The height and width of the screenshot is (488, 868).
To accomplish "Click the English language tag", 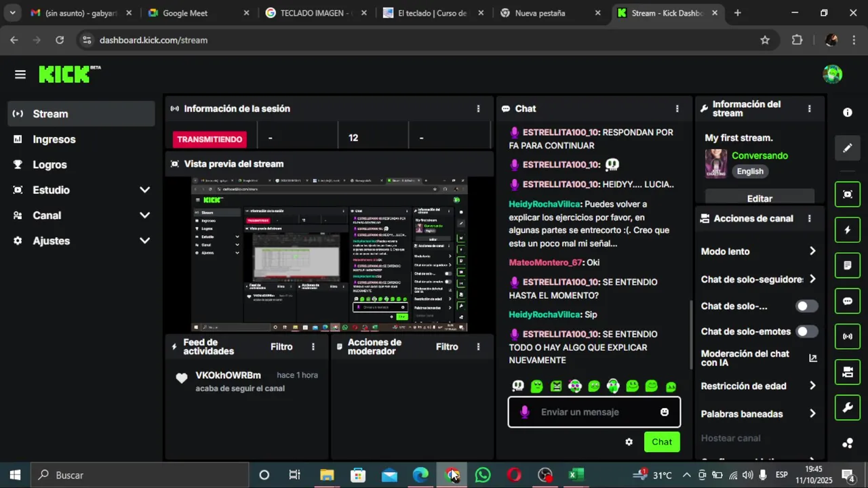I will click(x=750, y=171).
